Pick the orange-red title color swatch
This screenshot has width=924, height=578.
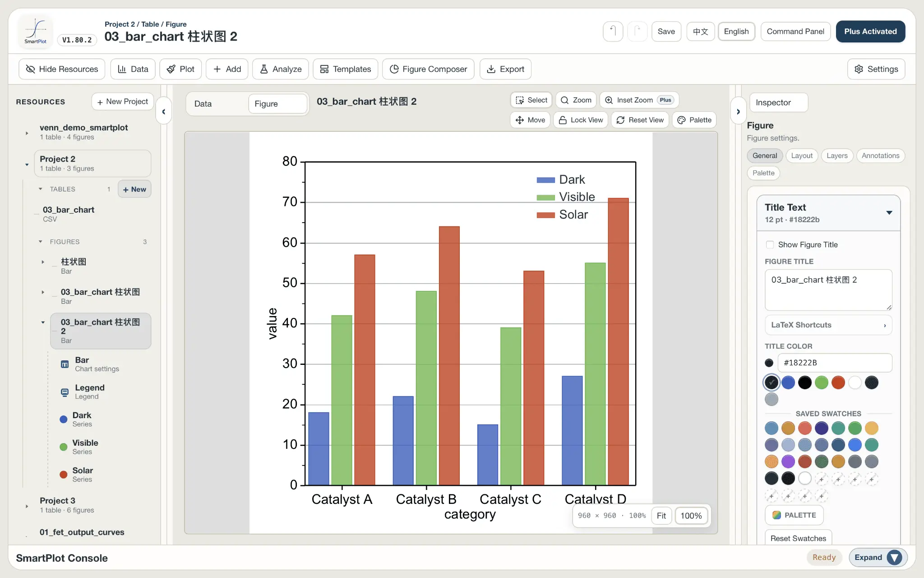click(x=838, y=382)
